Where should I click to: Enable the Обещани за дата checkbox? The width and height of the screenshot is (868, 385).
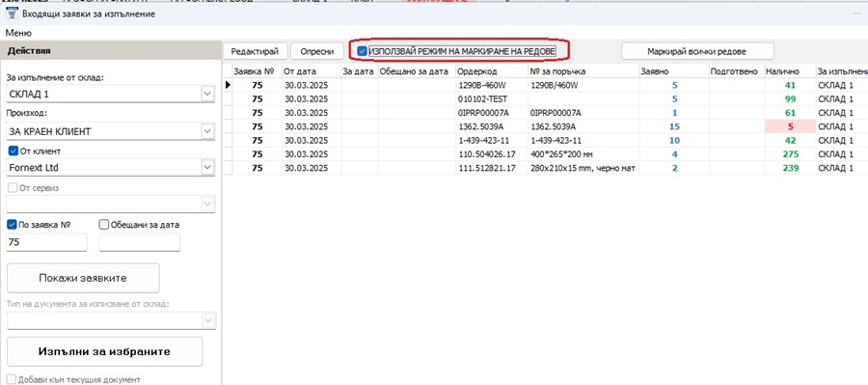[x=104, y=225]
